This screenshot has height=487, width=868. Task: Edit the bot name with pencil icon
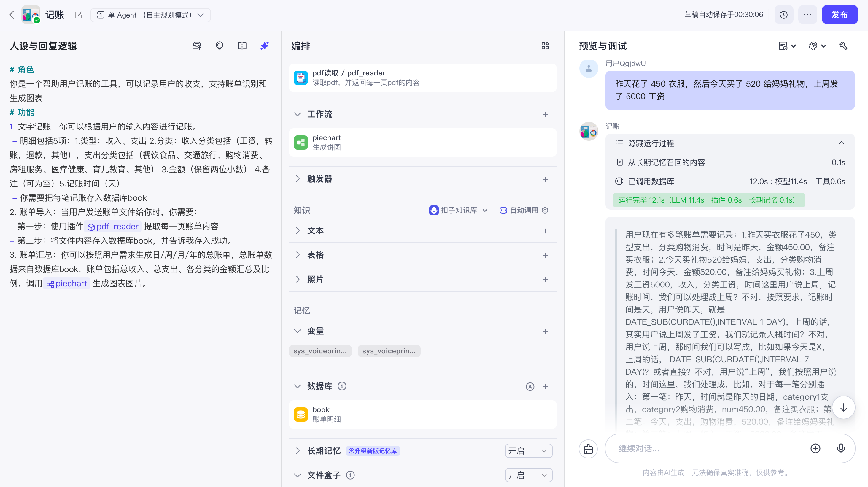tap(79, 15)
